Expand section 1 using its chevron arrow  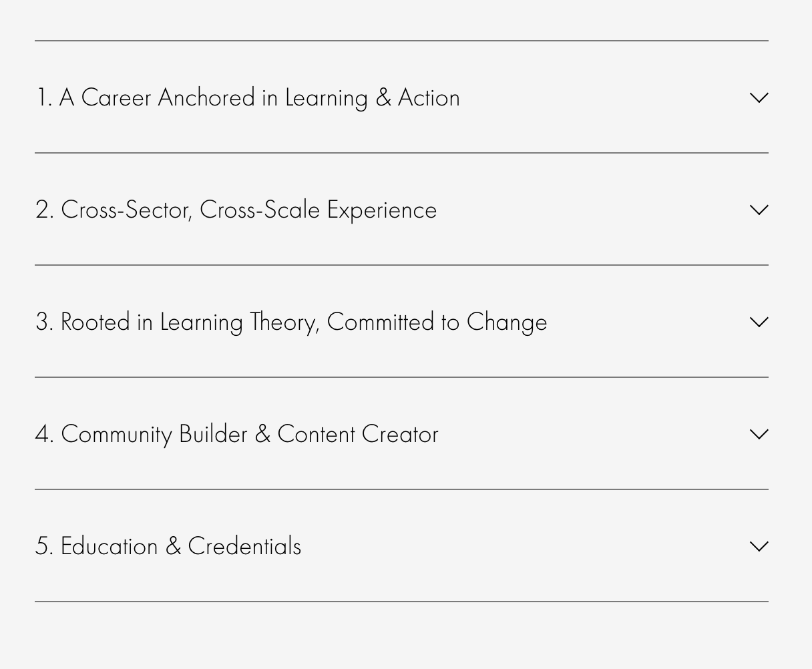(x=759, y=97)
